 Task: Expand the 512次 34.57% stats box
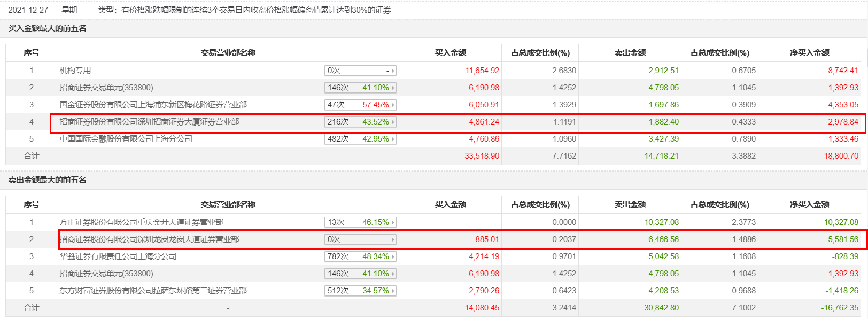coord(360,291)
